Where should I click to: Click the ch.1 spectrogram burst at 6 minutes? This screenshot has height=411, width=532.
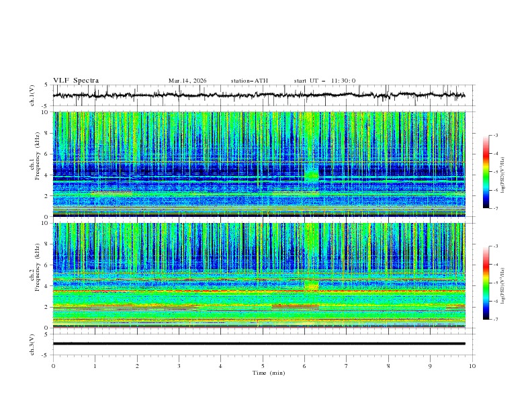click(x=312, y=177)
